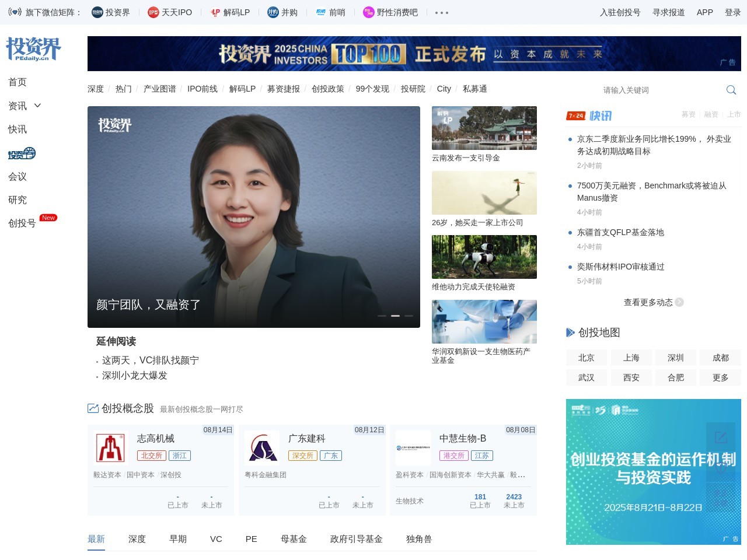Click the search magnifier icon
The image size is (747, 560).
point(731,90)
